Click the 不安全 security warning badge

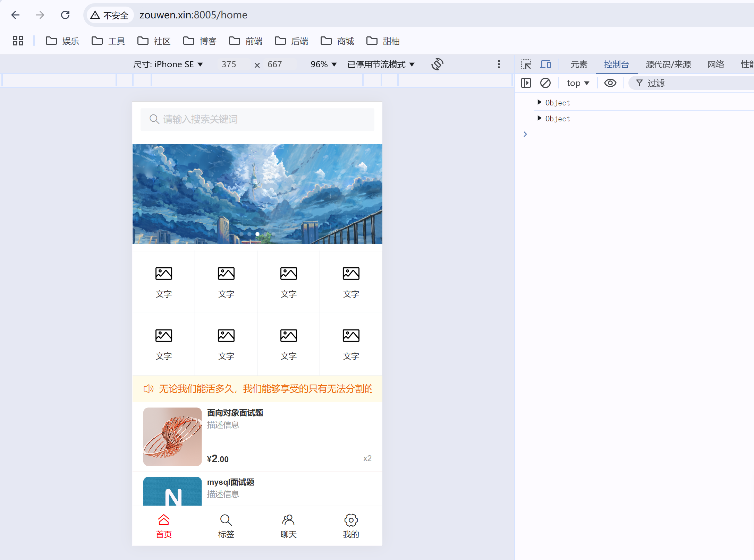pos(110,15)
